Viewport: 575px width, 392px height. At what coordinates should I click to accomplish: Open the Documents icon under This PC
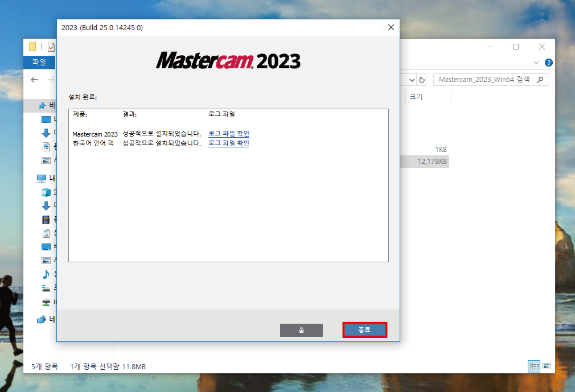coord(46,233)
